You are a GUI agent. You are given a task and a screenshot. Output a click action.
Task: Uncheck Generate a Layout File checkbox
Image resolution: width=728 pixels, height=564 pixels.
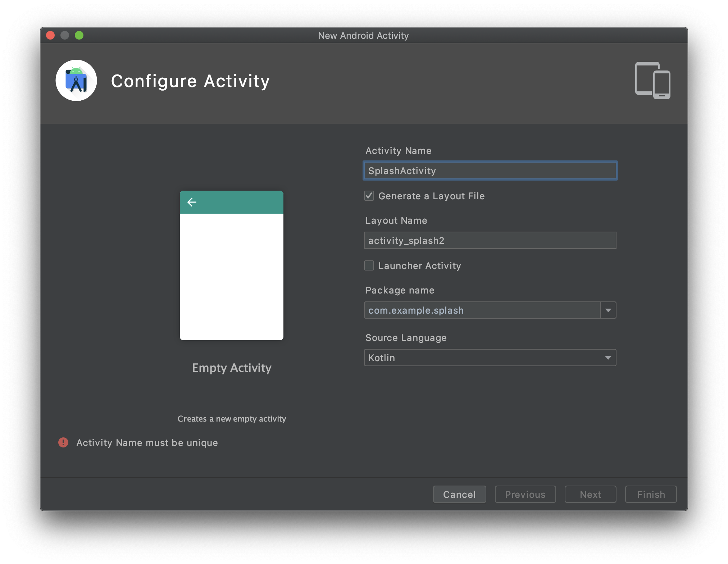coord(369,196)
